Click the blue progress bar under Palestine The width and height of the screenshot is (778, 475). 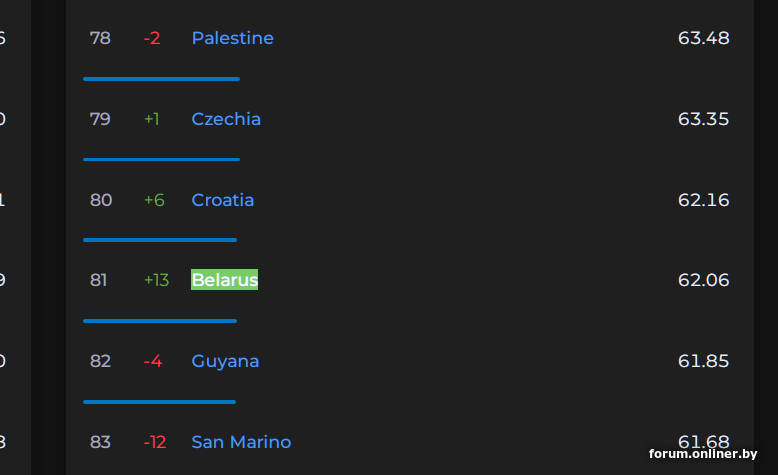point(161,78)
